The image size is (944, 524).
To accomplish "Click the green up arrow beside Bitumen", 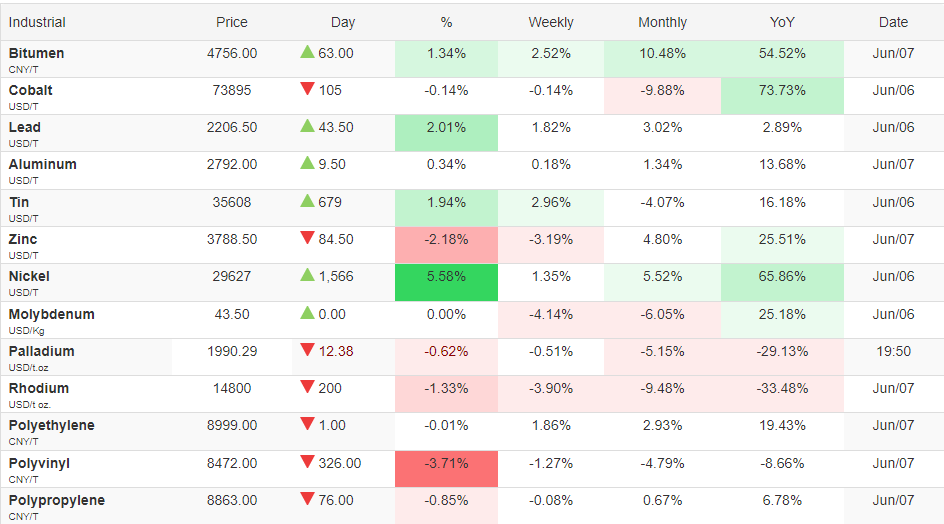I will coord(307,52).
